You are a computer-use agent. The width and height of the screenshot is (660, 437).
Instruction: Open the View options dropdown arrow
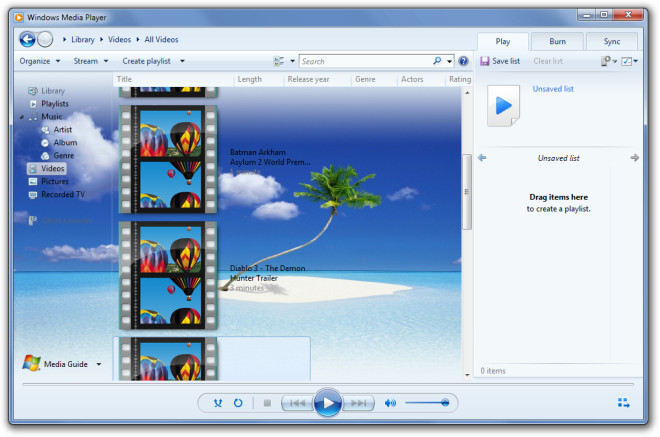point(293,61)
